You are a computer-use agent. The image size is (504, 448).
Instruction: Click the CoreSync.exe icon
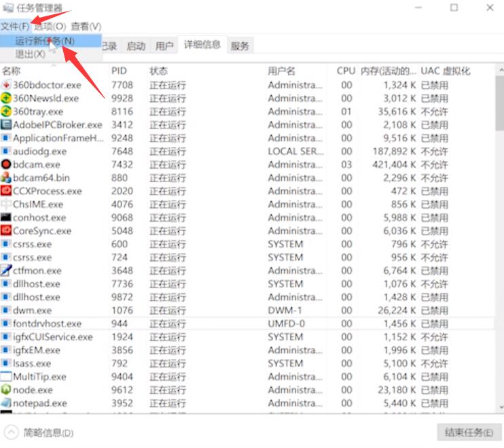pos(6,230)
